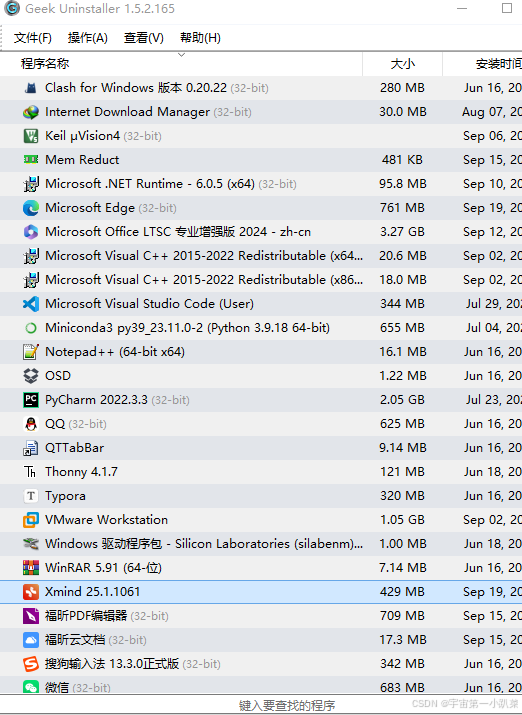
Task: Select Clash for Windows 版本 0.20.22 name
Action: click(x=136, y=88)
